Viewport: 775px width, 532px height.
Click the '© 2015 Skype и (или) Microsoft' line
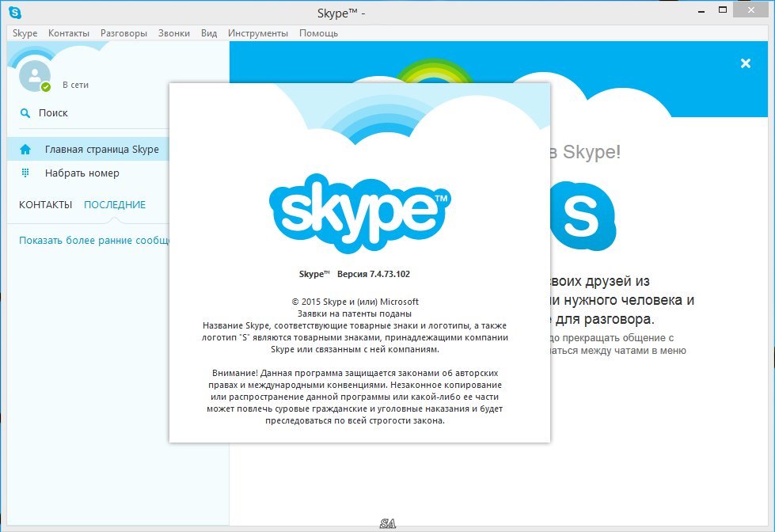(355, 302)
